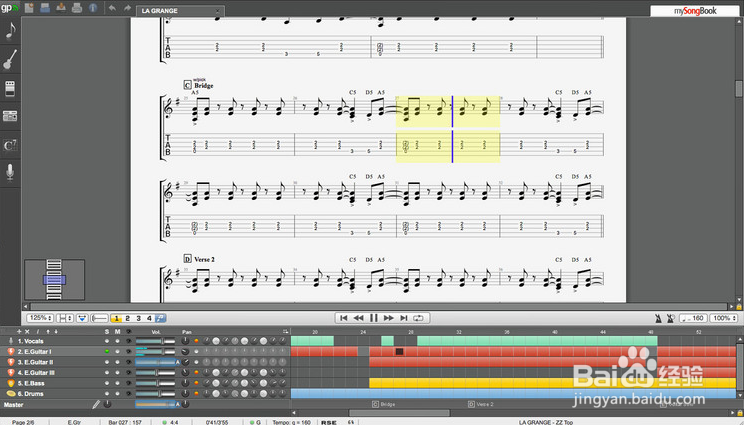Select voice 2

[128, 318]
